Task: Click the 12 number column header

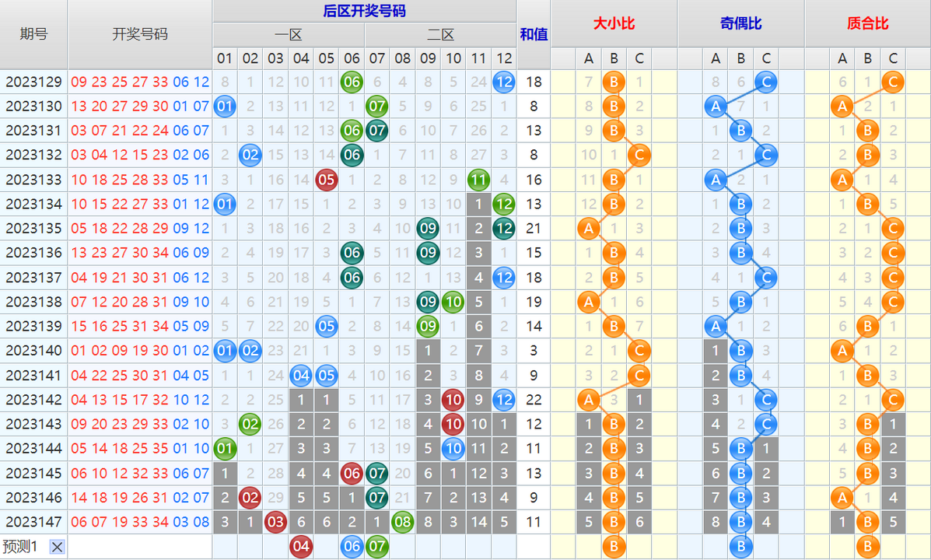Action: [x=504, y=58]
